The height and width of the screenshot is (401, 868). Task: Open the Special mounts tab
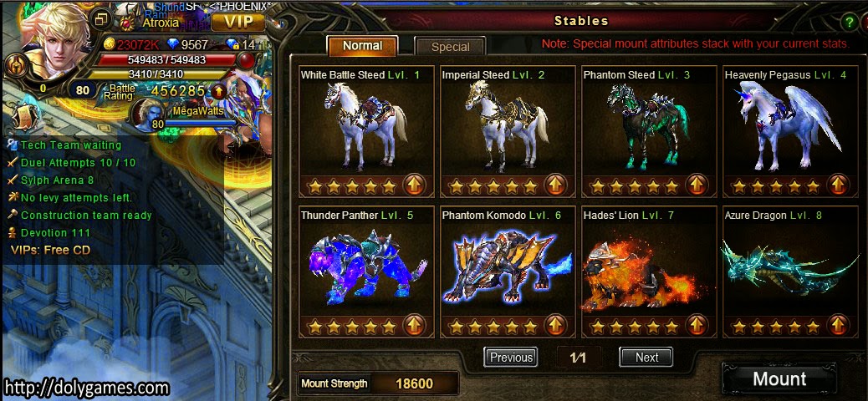(x=450, y=47)
